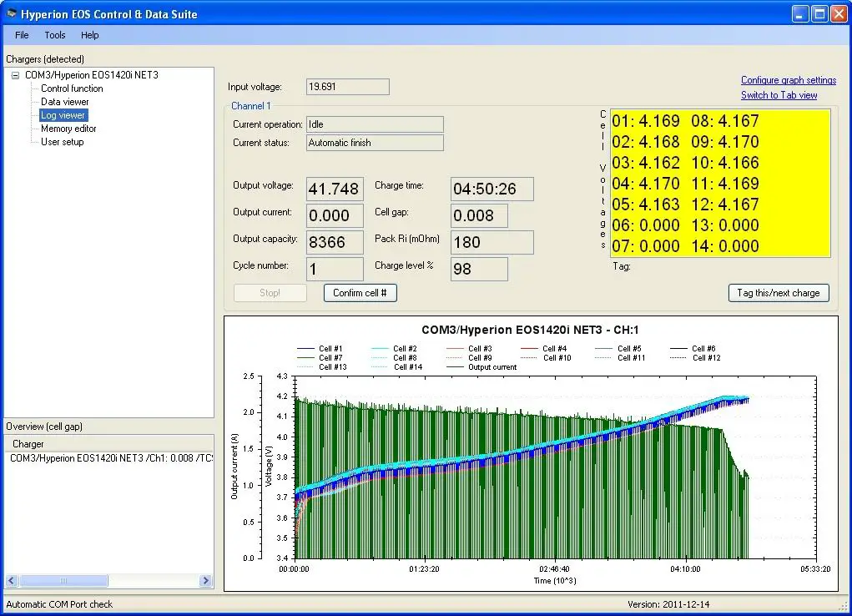Click Cell #1 legend entry in graph
This screenshot has width=852, height=616.
pyautogui.click(x=320, y=349)
